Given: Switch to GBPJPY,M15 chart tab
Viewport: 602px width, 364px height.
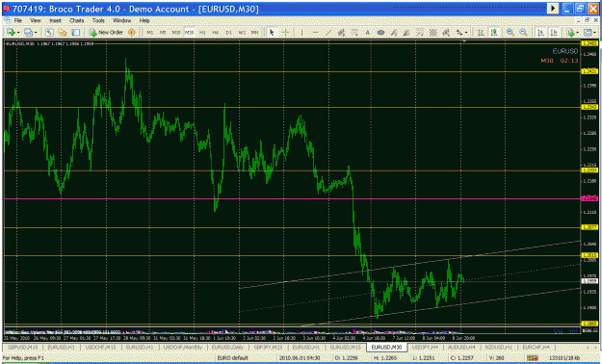Looking at the screenshot, I should [268, 347].
